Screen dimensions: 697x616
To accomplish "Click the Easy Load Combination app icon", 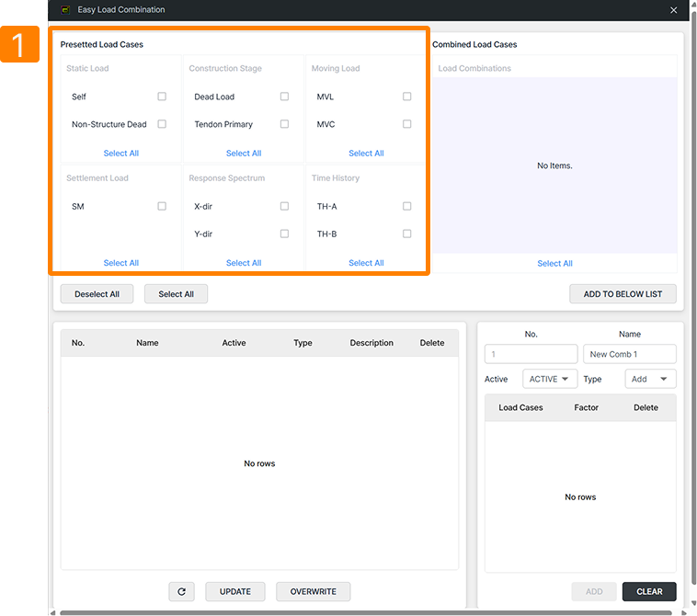I will (x=65, y=10).
